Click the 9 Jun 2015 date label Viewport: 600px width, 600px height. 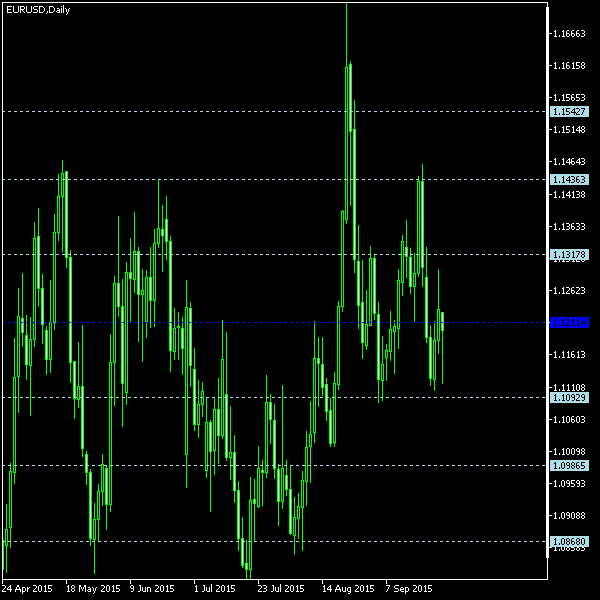point(152,589)
